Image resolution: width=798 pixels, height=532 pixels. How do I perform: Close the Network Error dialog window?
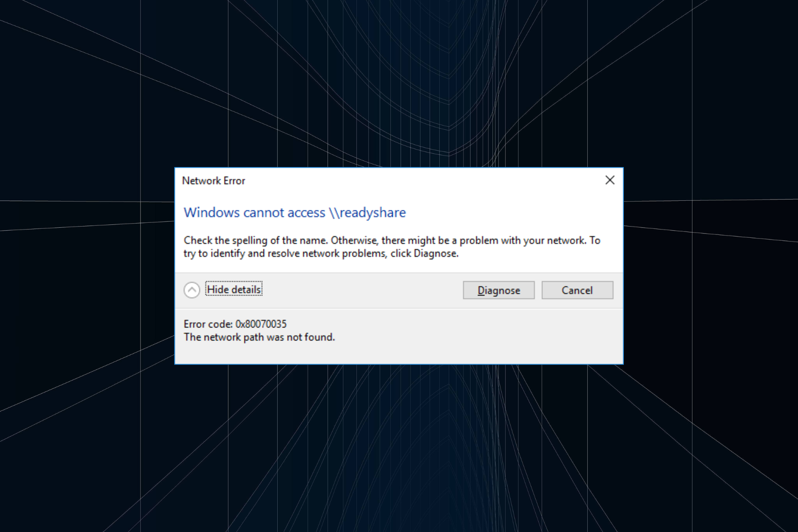point(610,180)
